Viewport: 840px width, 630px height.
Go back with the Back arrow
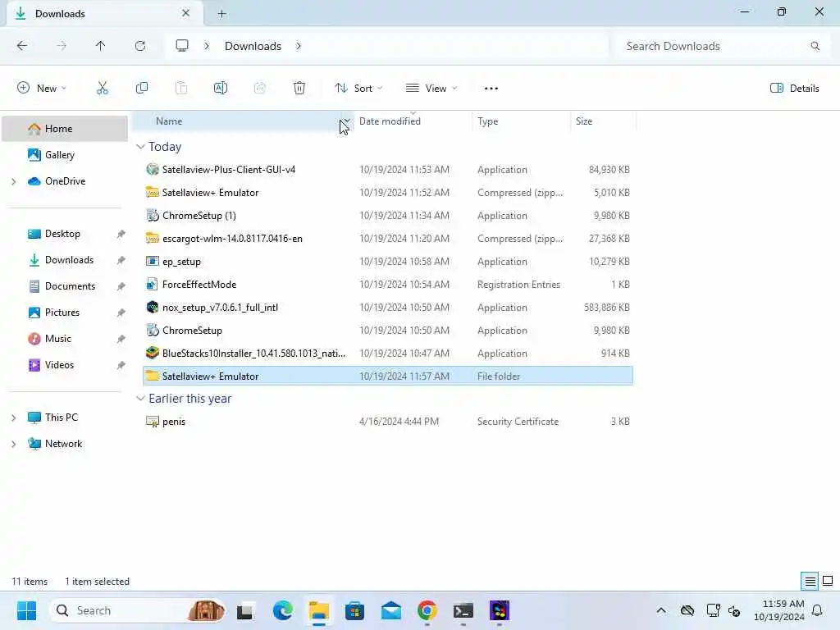point(22,46)
